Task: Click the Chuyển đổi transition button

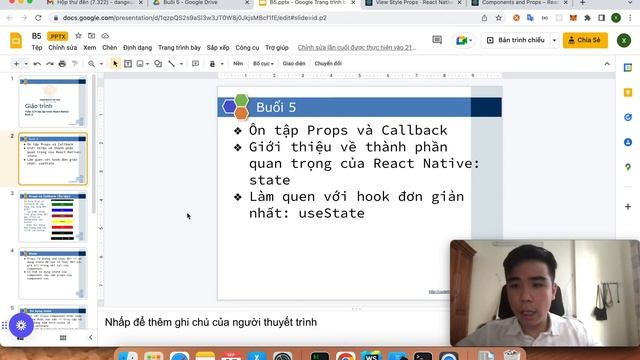Action: pos(328,64)
